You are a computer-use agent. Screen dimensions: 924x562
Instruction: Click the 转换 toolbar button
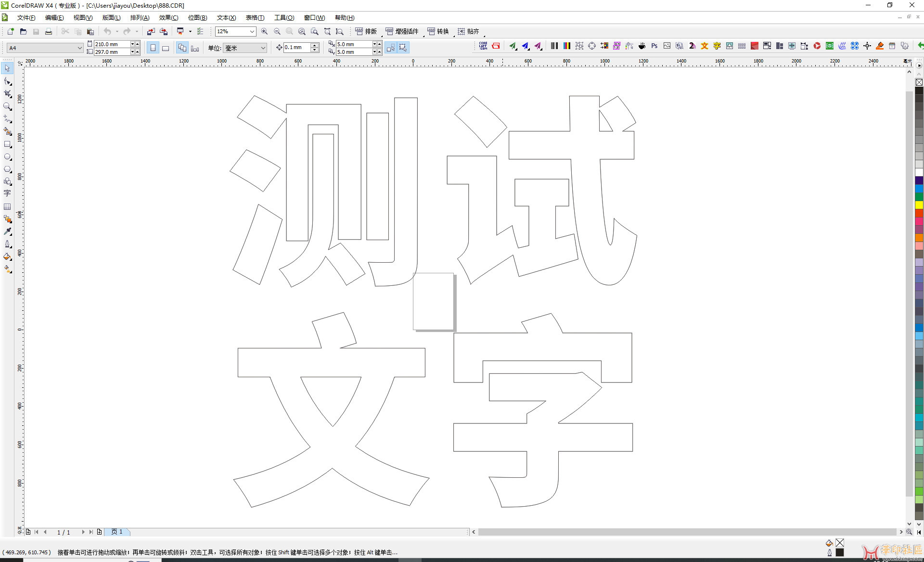[x=438, y=31]
